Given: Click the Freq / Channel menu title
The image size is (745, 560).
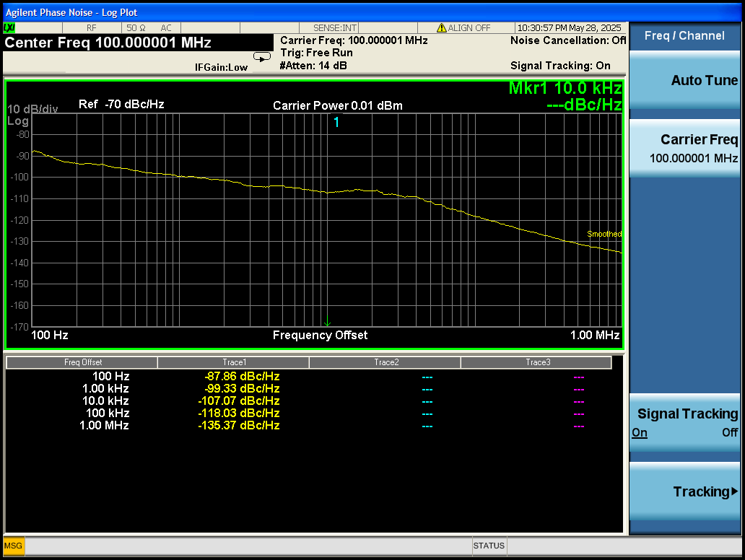Looking at the screenshot, I should tap(684, 35).
